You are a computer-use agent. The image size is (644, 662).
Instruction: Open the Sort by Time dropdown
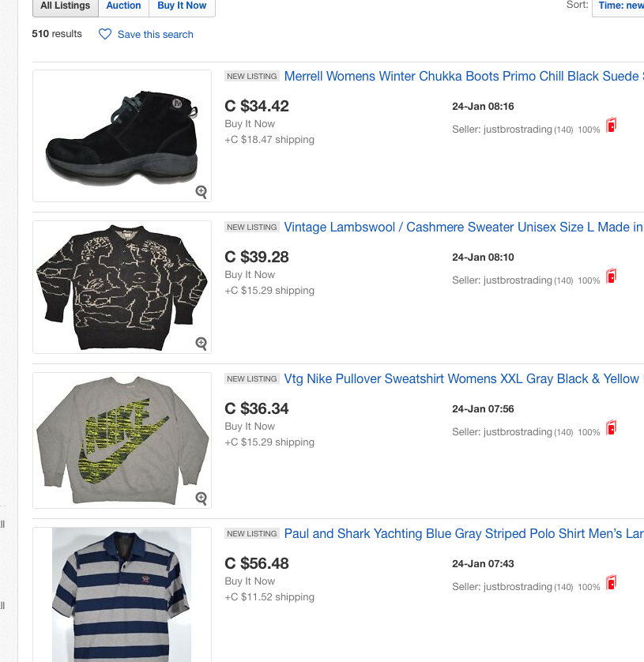pos(619,6)
